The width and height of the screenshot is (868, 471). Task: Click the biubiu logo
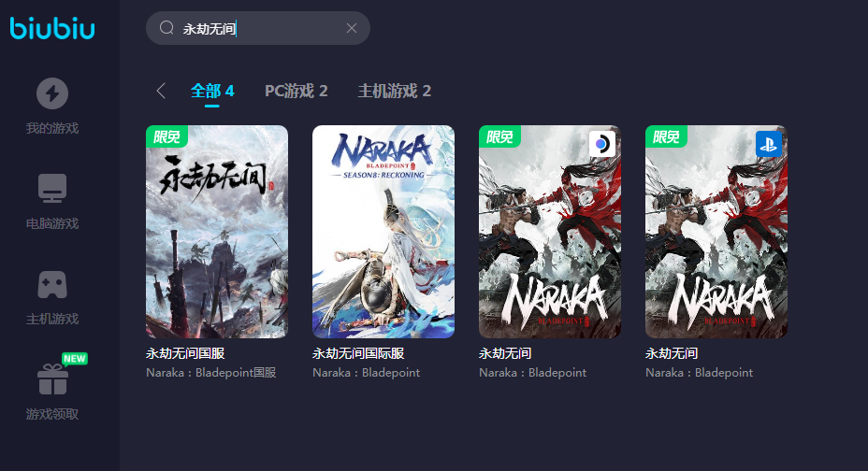(x=52, y=28)
